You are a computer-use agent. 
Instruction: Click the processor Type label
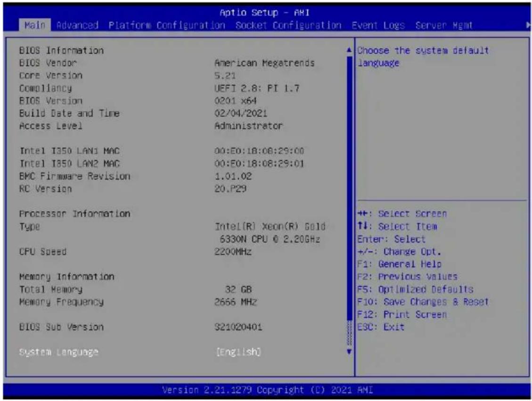pyautogui.click(x=30, y=227)
